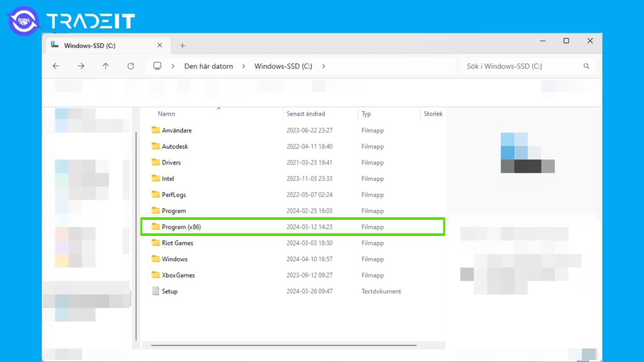Click the Filmapp type in the XboxGames row
This screenshot has width=644, height=362.
(372, 275)
